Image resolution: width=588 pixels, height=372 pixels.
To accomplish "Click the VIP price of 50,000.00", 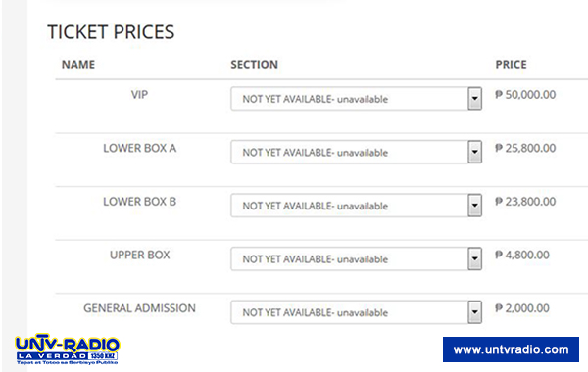I will [x=525, y=95].
